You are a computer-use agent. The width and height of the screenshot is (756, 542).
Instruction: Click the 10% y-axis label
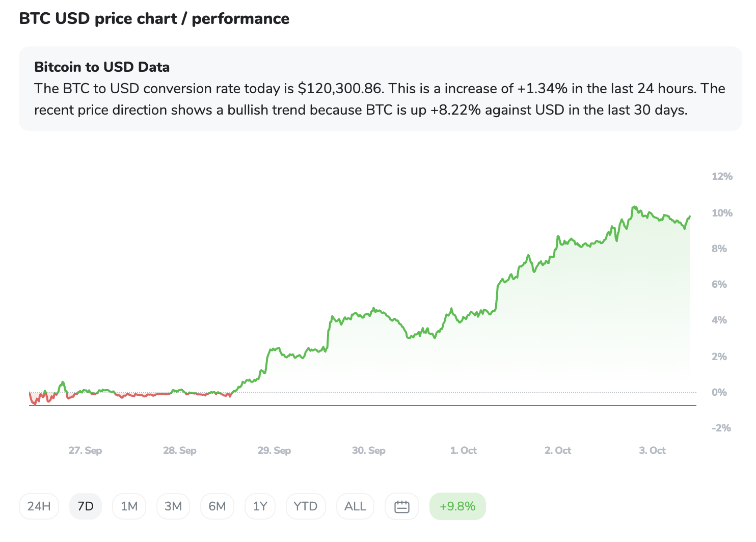[722, 213]
